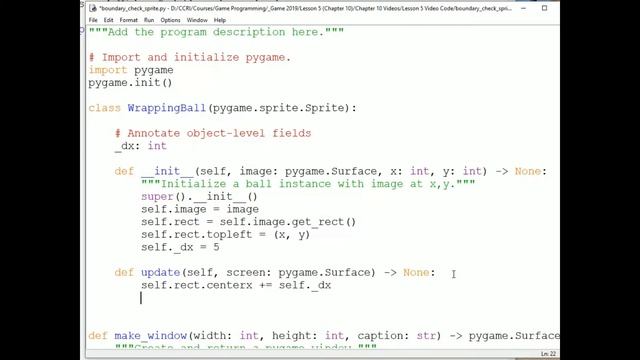The height and width of the screenshot is (360, 640).
Task: Click the update method definition name
Action: coord(161,273)
